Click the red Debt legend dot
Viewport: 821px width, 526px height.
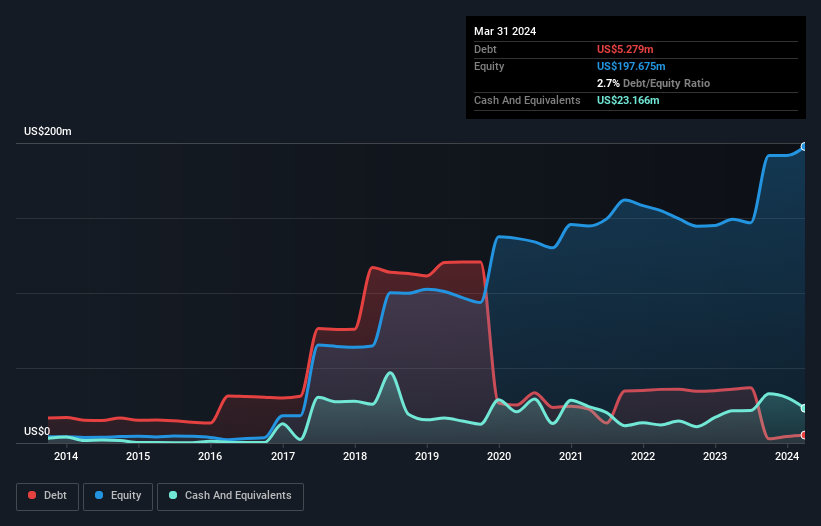(x=32, y=495)
